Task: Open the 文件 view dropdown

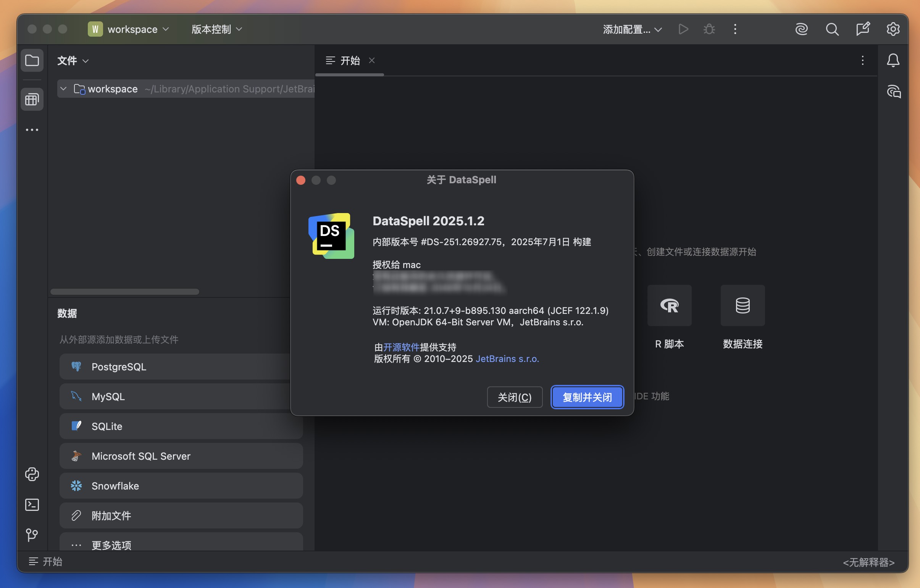Action: click(73, 60)
